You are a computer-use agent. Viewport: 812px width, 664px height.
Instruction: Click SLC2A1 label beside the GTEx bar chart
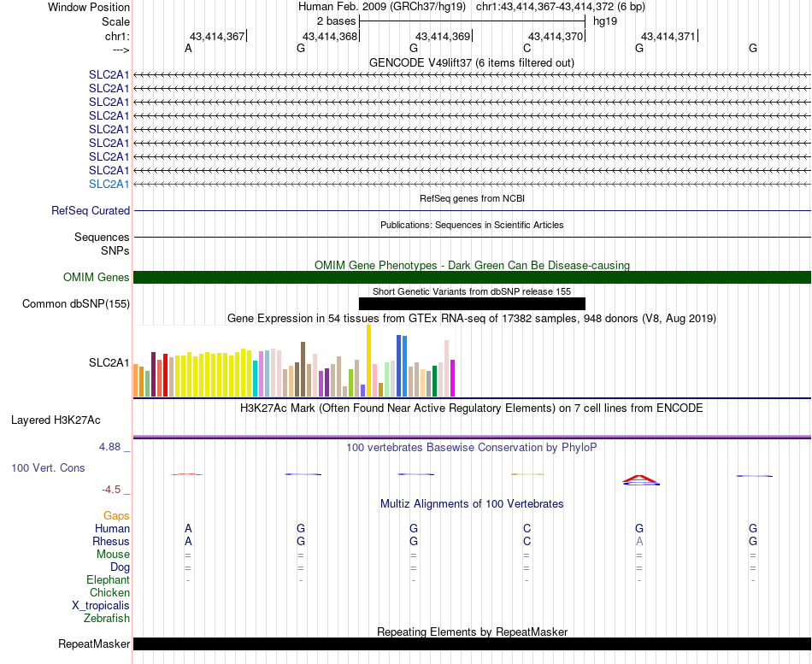[109, 362]
